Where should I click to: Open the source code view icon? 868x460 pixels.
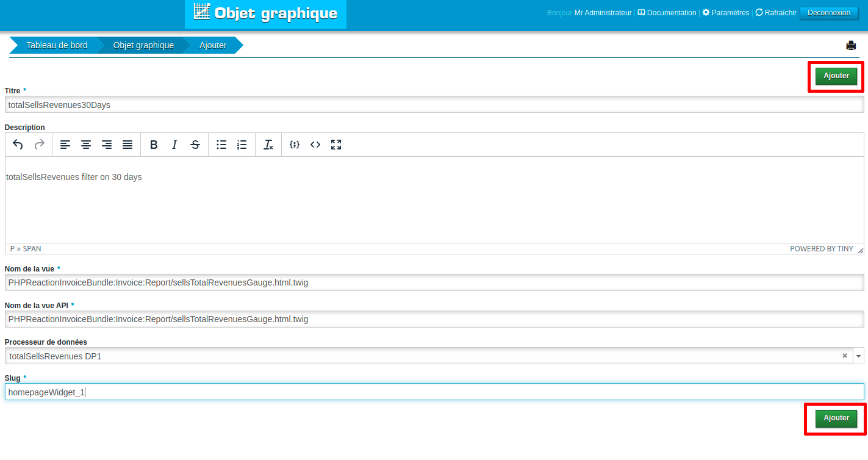[315, 145]
